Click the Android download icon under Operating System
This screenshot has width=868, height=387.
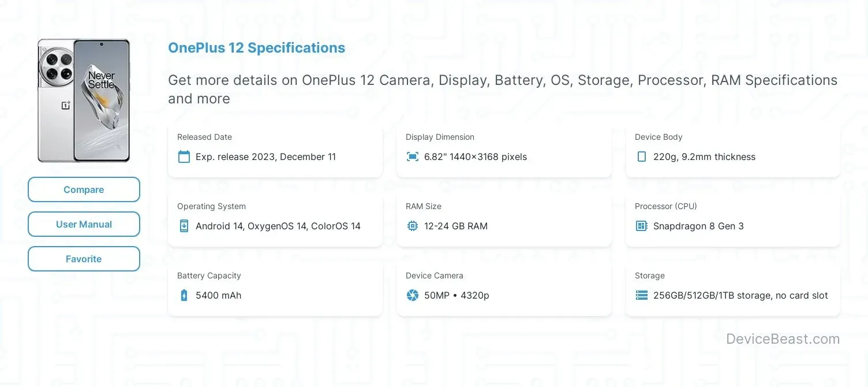[184, 226]
